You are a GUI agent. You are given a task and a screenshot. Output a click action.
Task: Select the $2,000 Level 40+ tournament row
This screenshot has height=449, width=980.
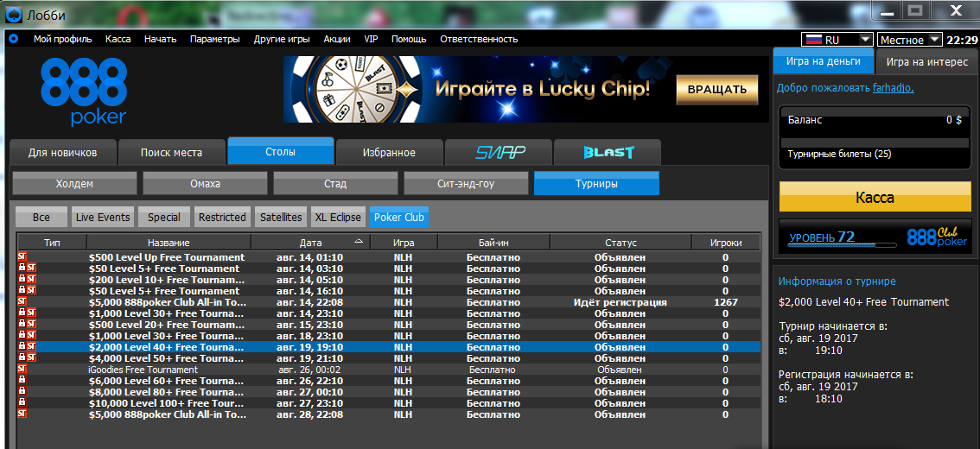[x=388, y=346]
